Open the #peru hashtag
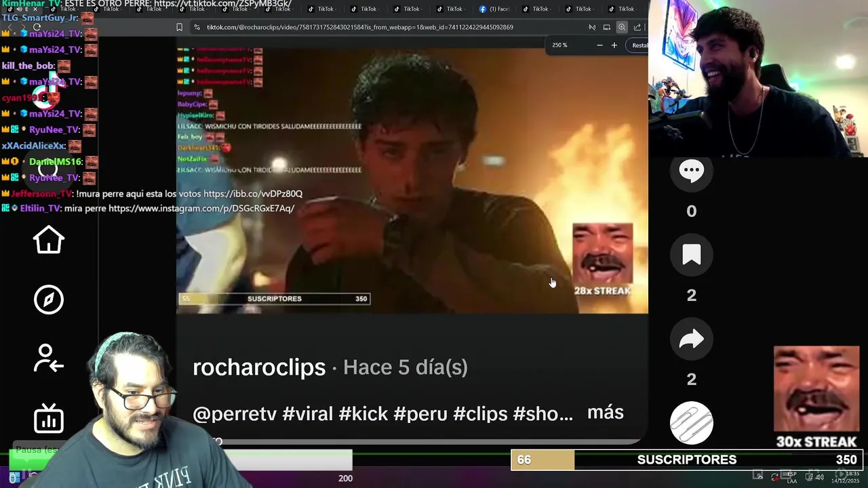This screenshot has width=868, height=488. (x=420, y=413)
